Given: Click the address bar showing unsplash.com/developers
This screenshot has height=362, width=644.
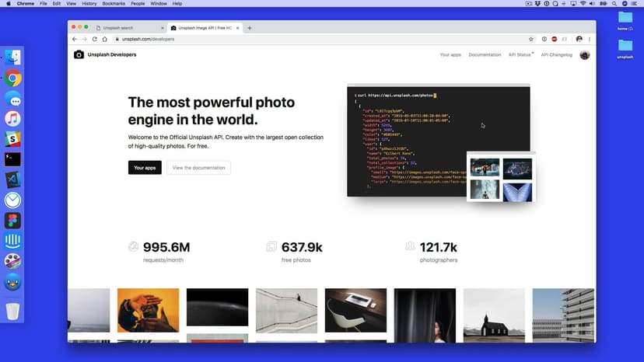Looking at the screenshot, I should click(x=311, y=39).
